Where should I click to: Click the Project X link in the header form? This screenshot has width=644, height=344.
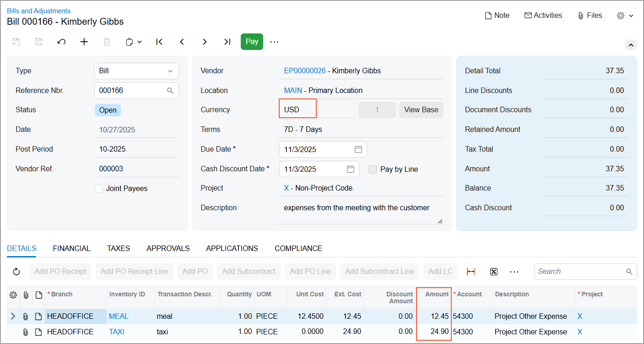[287, 188]
